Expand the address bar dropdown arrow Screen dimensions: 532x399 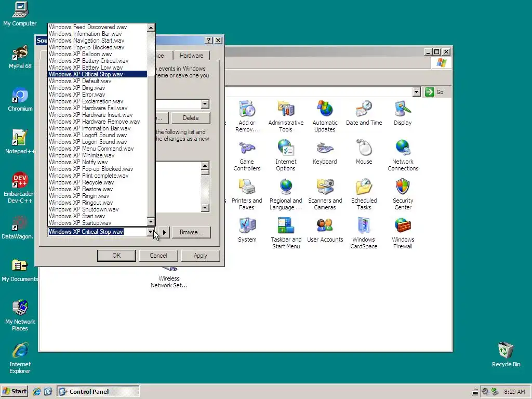click(x=416, y=92)
